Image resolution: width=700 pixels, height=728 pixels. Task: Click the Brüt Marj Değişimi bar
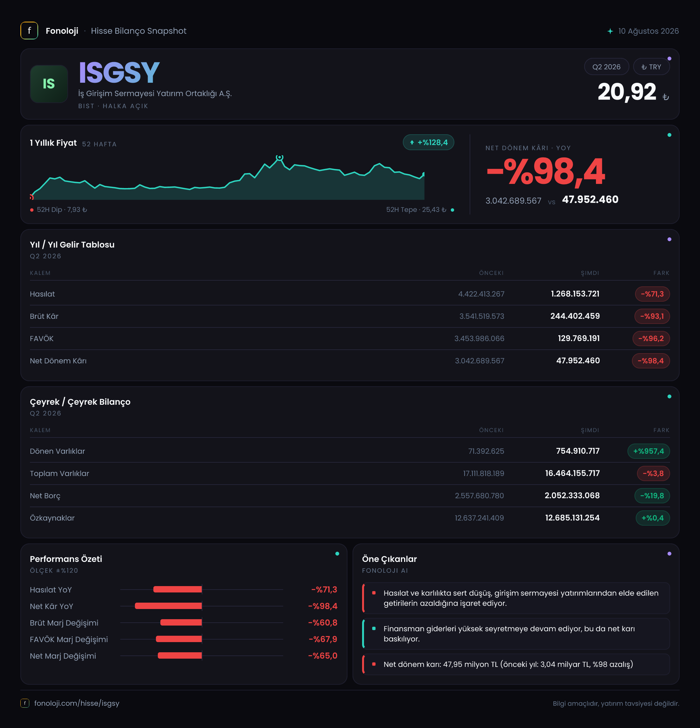coord(181,622)
